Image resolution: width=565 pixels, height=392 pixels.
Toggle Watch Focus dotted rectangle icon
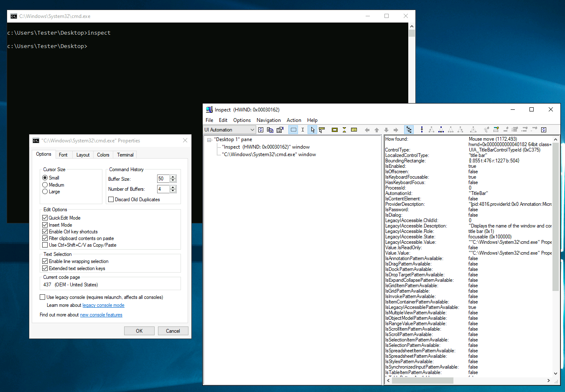[293, 130]
